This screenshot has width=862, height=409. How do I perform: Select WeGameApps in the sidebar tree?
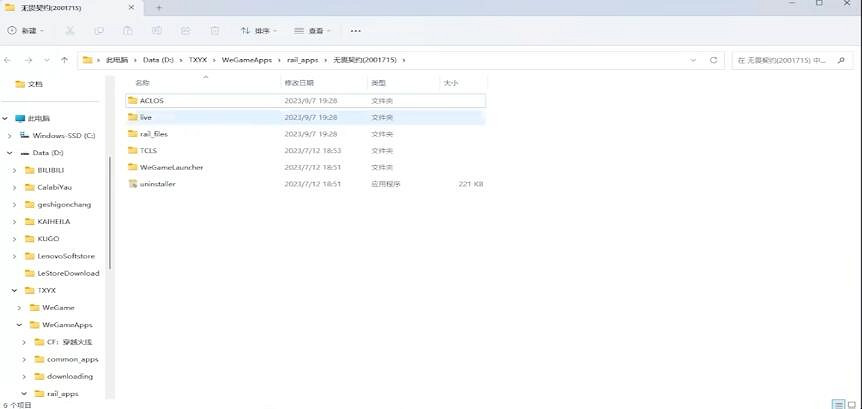pyautogui.click(x=61, y=325)
